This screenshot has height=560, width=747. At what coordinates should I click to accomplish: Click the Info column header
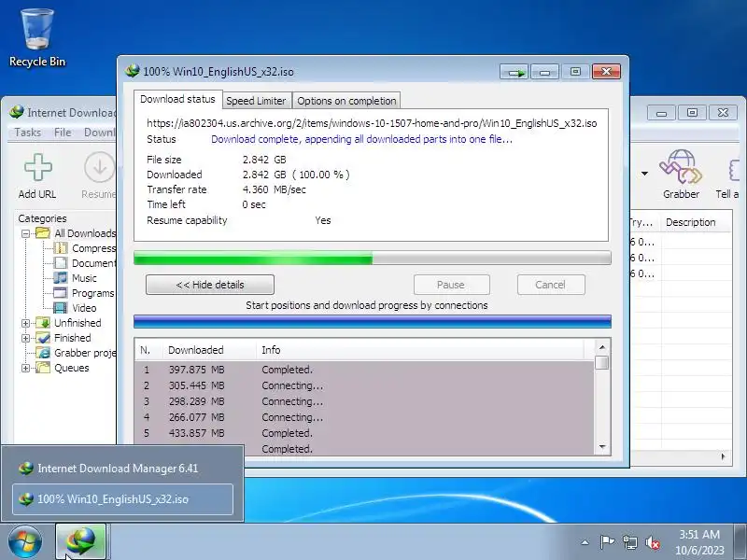(421, 350)
